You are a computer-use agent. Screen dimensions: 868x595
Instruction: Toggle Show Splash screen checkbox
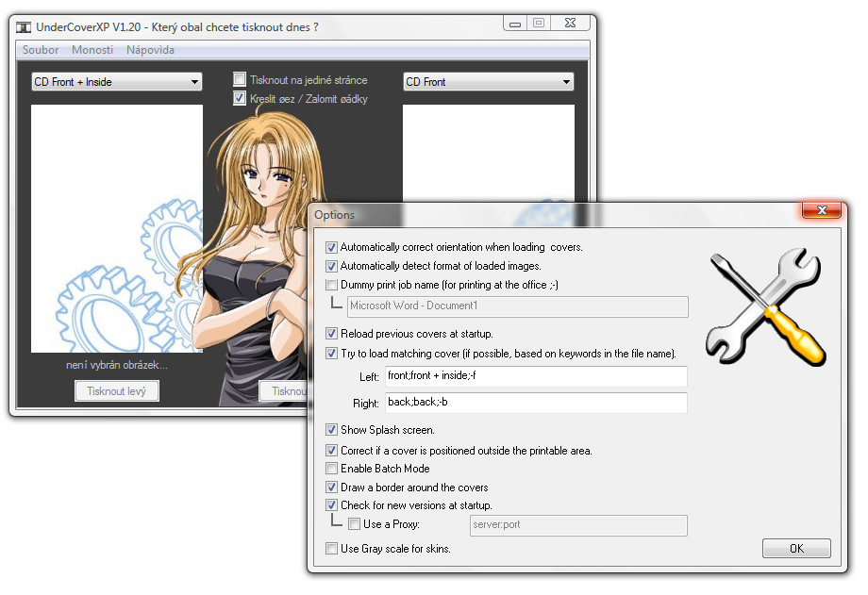331,429
